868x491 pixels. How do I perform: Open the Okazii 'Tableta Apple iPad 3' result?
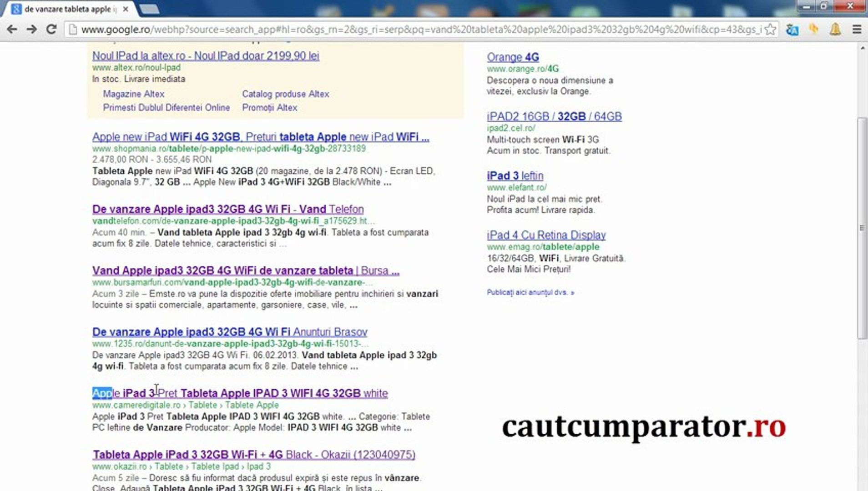tap(254, 455)
